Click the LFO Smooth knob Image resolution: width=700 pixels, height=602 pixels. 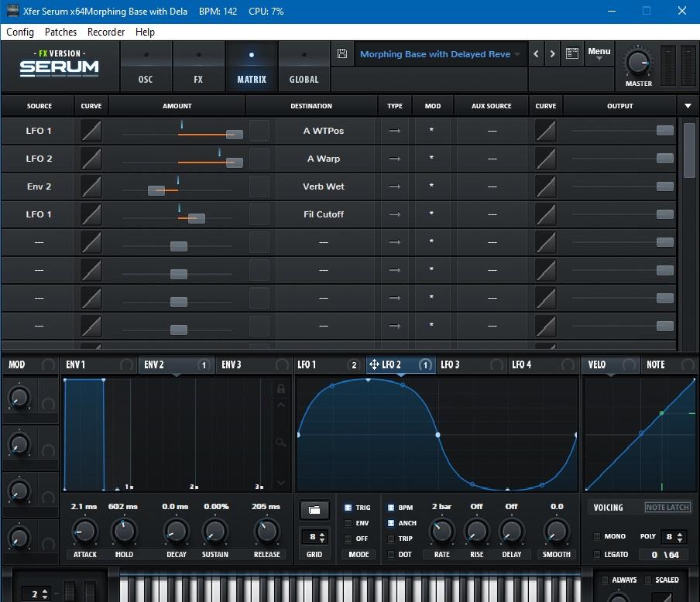click(556, 532)
